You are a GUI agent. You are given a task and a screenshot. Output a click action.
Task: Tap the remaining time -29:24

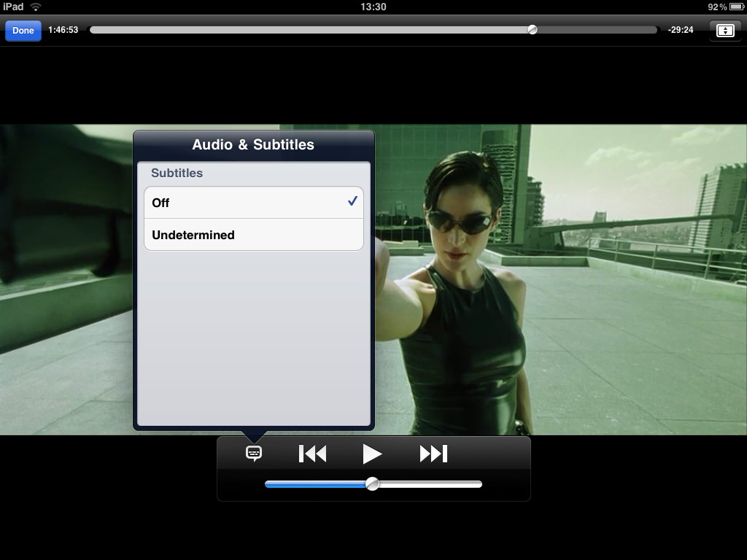pos(681,29)
